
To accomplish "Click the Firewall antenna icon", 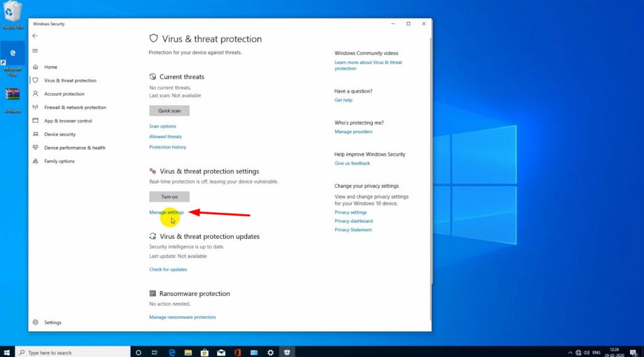I will [35, 107].
